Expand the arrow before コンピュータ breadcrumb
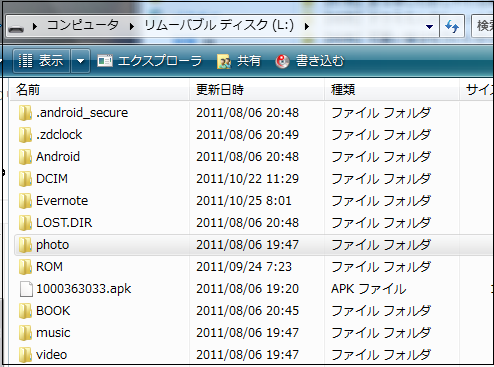The image size is (494, 367). [35, 26]
